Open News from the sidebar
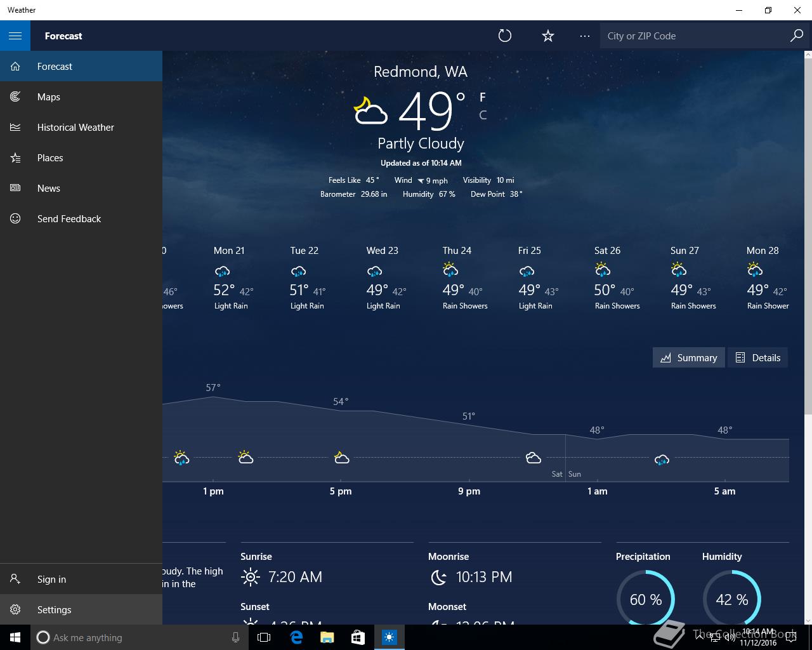This screenshot has width=812, height=650. point(81,188)
